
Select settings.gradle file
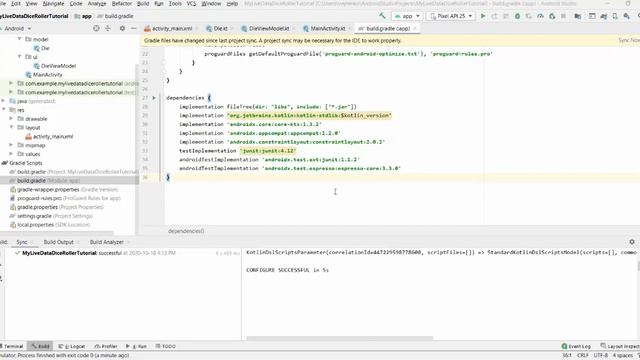click(x=51, y=216)
